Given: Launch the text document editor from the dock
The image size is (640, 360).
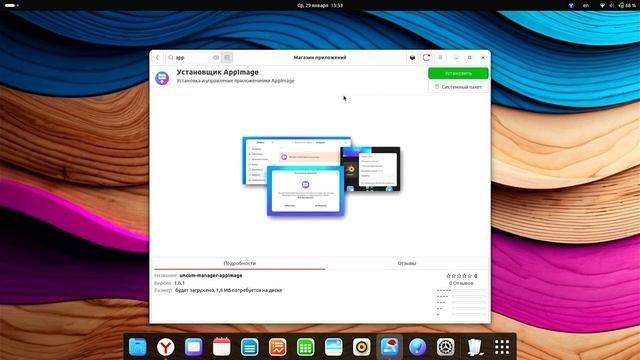Looking at the screenshot, I should (249, 347).
